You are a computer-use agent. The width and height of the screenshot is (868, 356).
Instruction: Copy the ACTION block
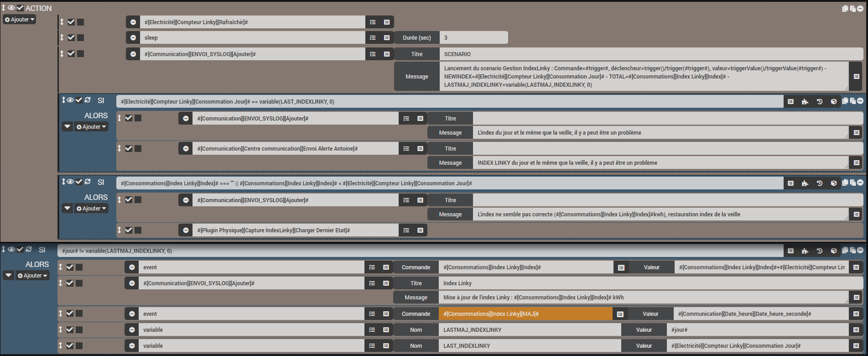coord(845,8)
